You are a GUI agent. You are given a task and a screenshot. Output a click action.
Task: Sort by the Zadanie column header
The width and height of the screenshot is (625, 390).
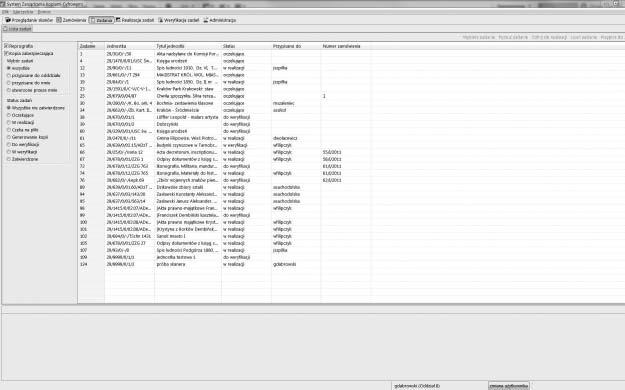[x=91, y=46]
